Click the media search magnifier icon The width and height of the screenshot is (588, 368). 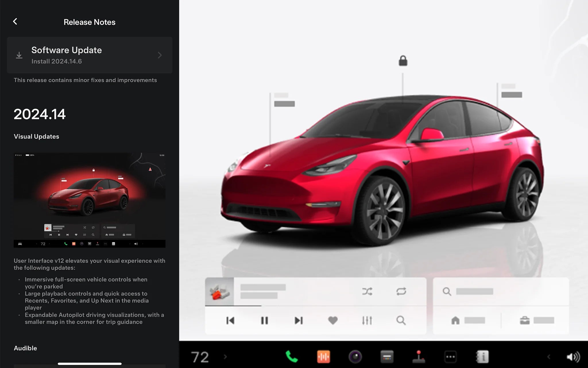point(401,320)
